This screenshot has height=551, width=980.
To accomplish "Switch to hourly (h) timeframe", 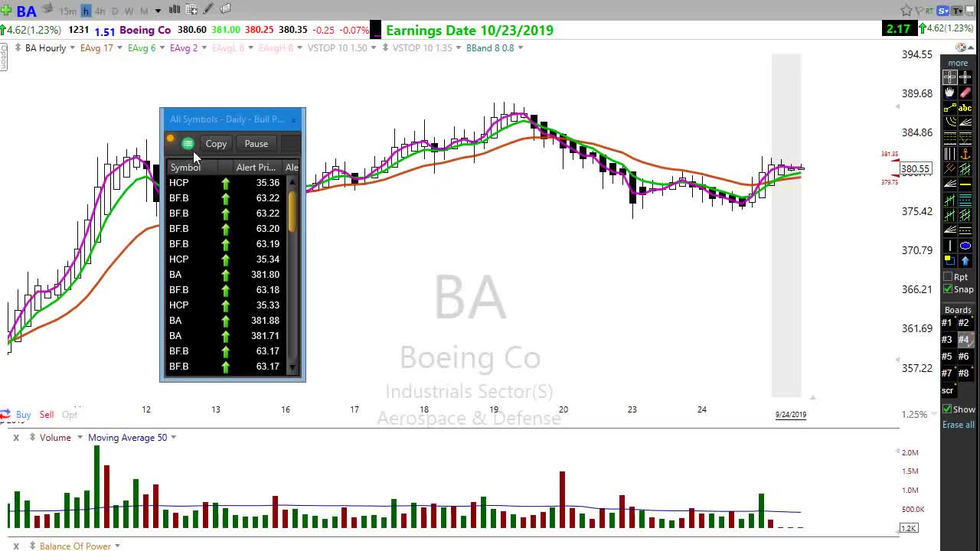I will click(x=86, y=11).
